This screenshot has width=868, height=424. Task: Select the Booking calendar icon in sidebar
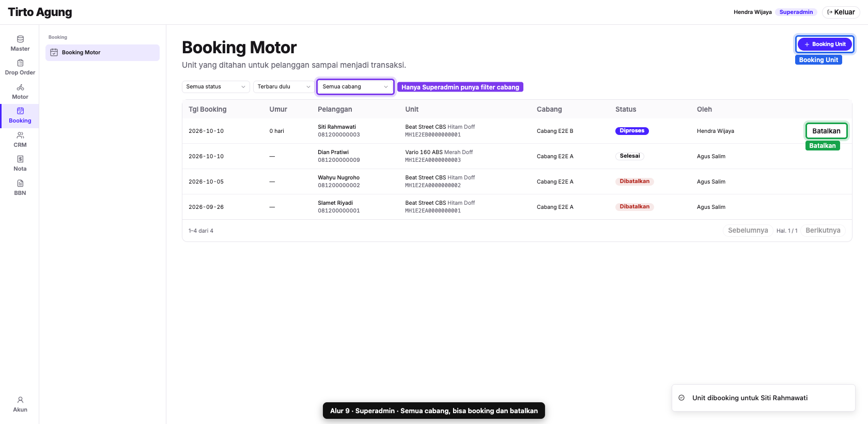[20, 111]
